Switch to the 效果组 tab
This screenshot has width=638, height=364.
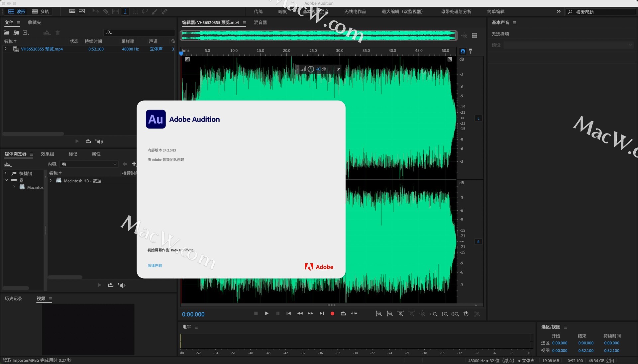[48, 154]
